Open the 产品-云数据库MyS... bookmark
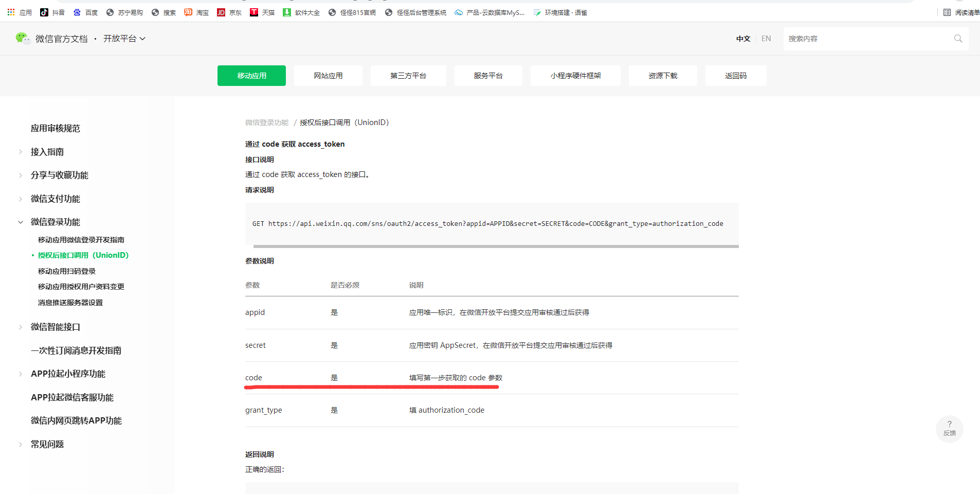This screenshot has width=980, height=494. pos(489,12)
